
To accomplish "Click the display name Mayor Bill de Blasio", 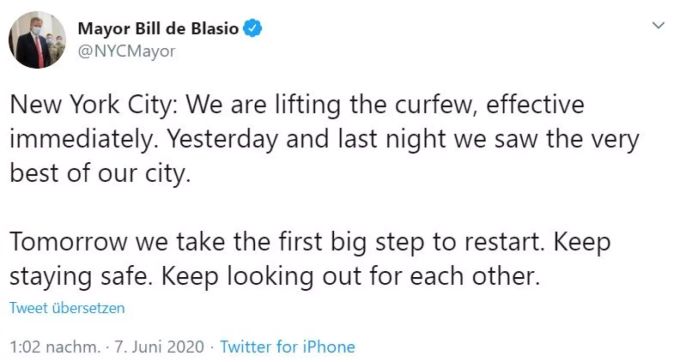I will pyautogui.click(x=158, y=29).
